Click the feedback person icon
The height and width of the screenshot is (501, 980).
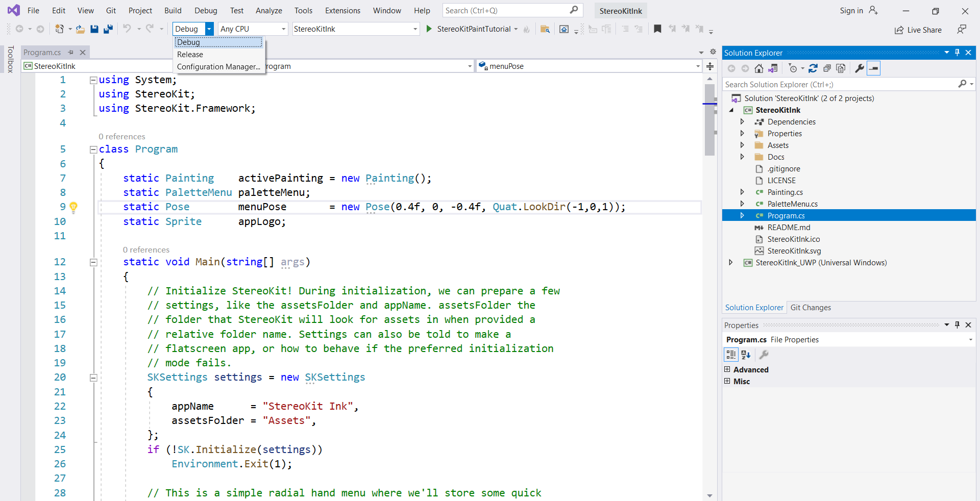click(x=962, y=29)
